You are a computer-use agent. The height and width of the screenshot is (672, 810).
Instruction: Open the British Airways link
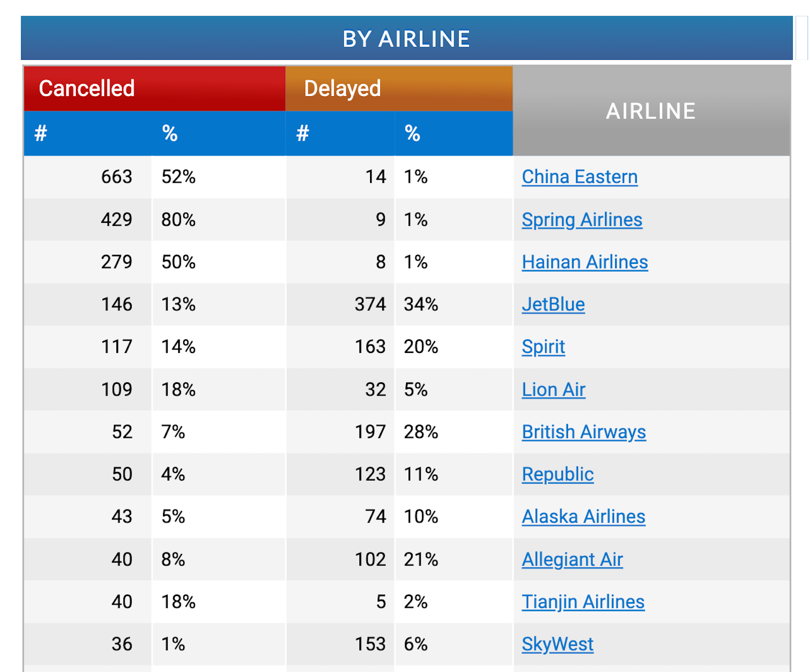(584, 432)
